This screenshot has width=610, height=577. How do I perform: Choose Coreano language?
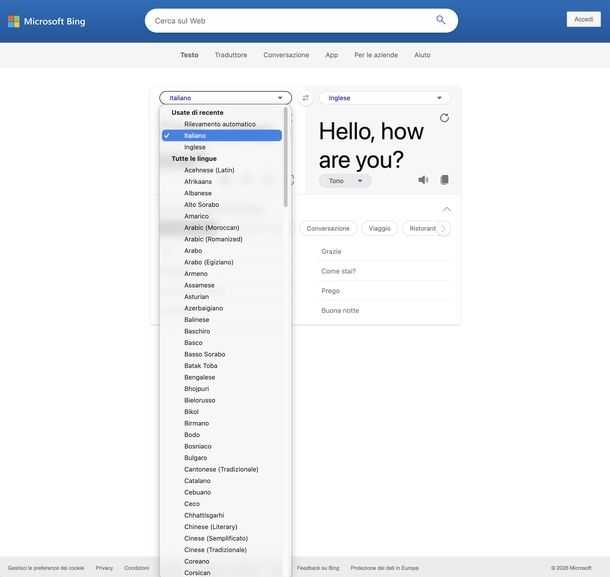pyautogui.click(x=222, y=561)
